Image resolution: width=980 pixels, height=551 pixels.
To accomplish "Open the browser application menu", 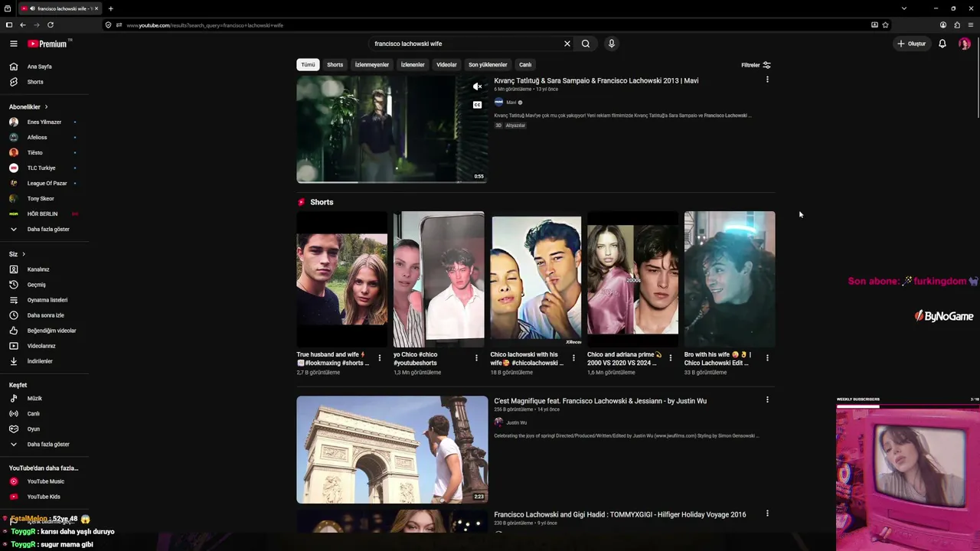I will [x=971, y=25].
